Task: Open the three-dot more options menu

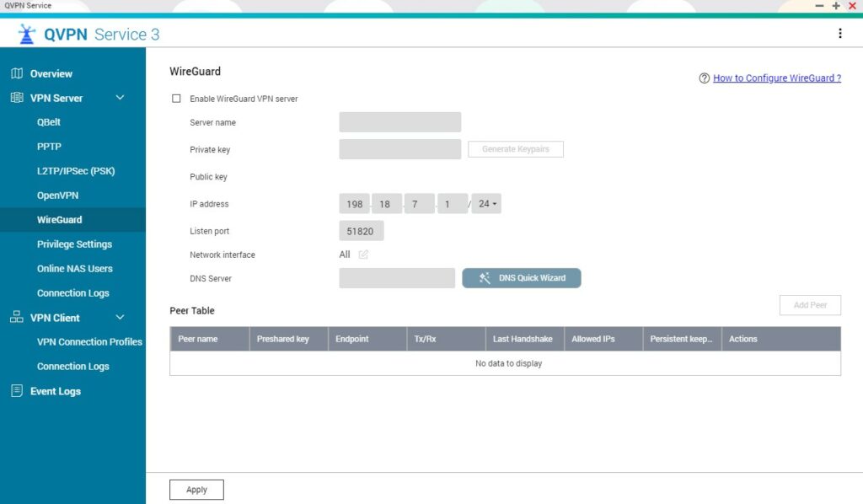Action: pos(840,34)
